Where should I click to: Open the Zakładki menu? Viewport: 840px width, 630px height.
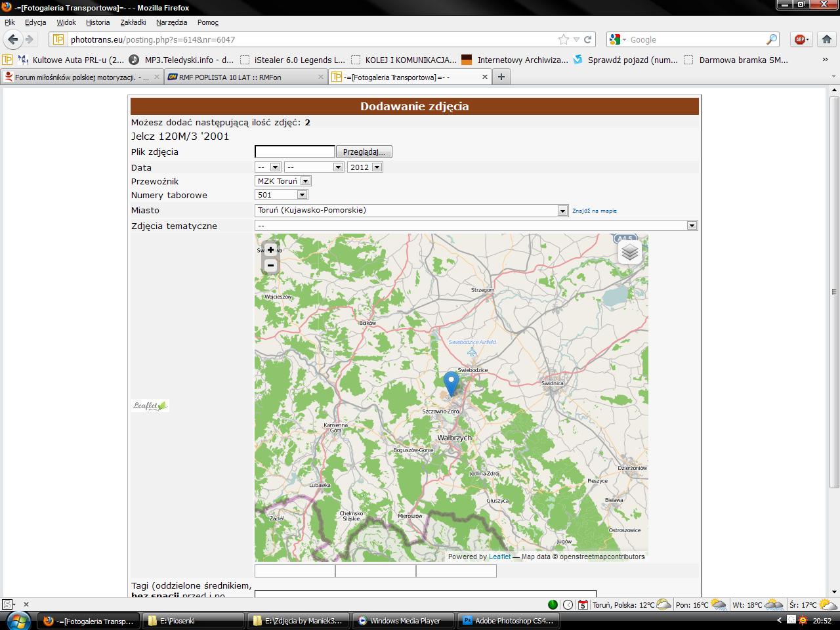click(133, 22)
